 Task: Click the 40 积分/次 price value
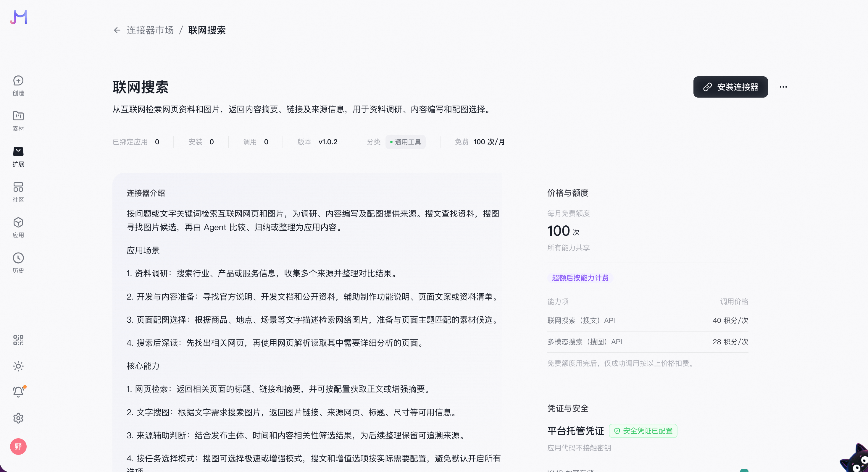730,320
